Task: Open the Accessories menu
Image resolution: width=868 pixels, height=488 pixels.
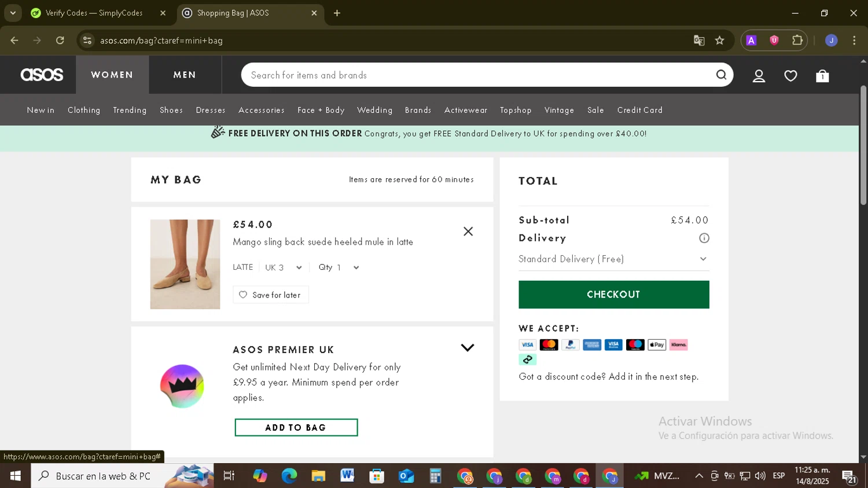Action: (x=262, y=110)
